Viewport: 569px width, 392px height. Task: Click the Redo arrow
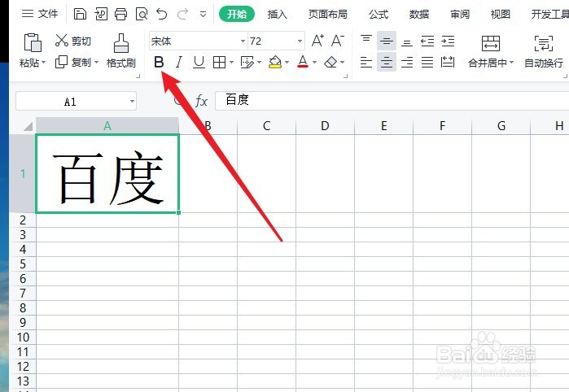click(182, 14)
